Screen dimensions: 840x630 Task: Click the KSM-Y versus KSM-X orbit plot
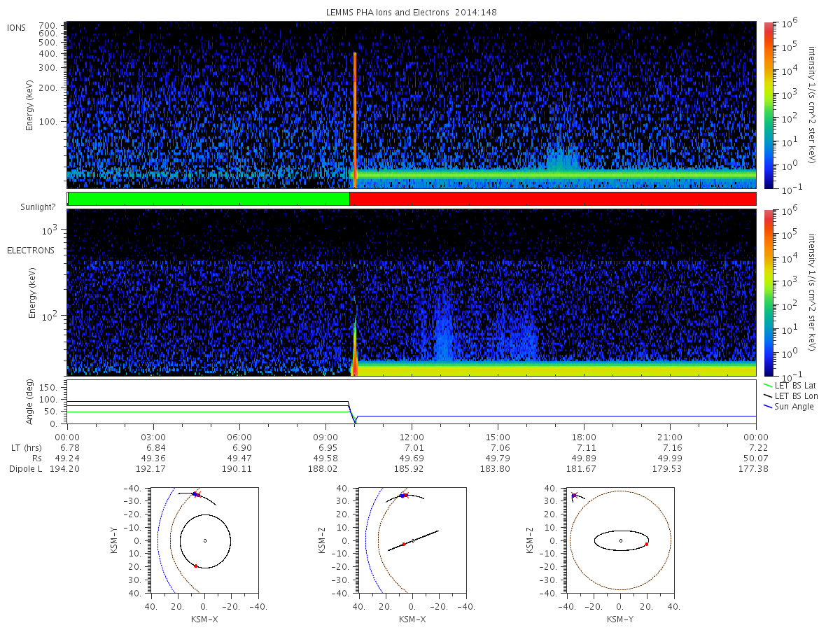[204, 540]
